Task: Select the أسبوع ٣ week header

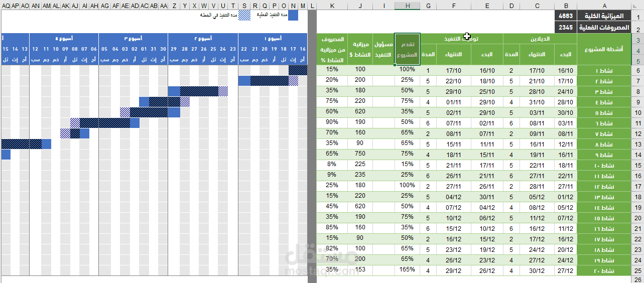Action: point(134,38)
